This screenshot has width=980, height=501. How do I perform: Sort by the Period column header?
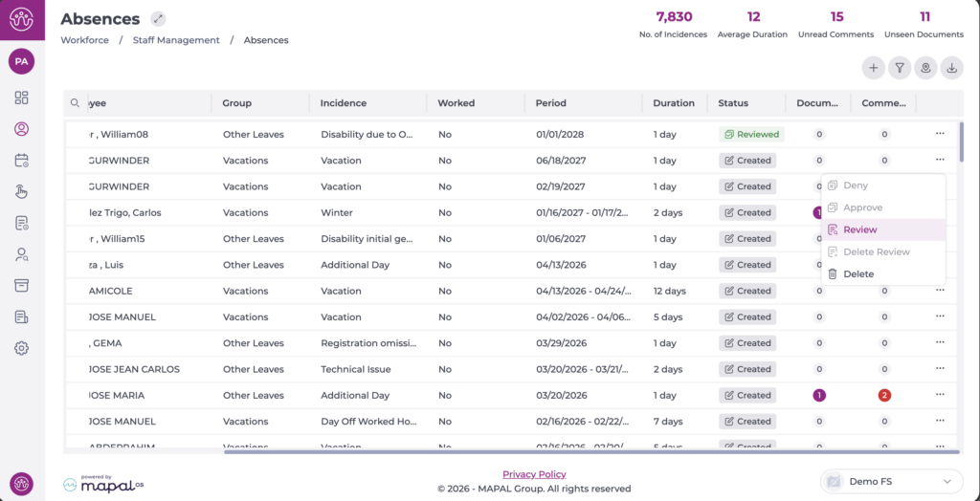tap(550, 103)
